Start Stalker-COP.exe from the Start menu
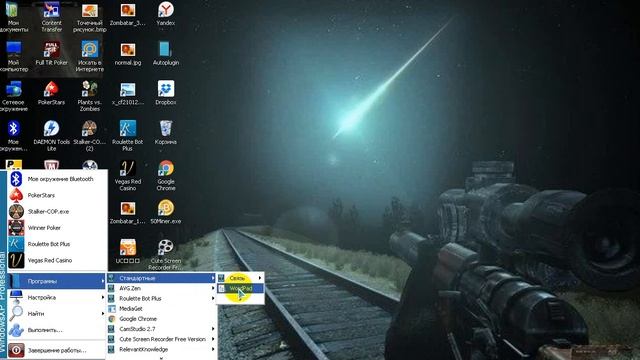This screenshot has height=360, width=640. (x=57, y=211)
